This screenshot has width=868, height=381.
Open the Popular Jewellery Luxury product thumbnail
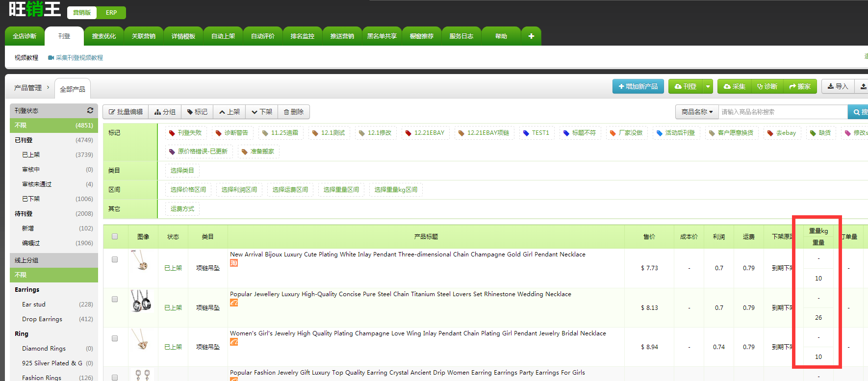[x=143, y=301]
